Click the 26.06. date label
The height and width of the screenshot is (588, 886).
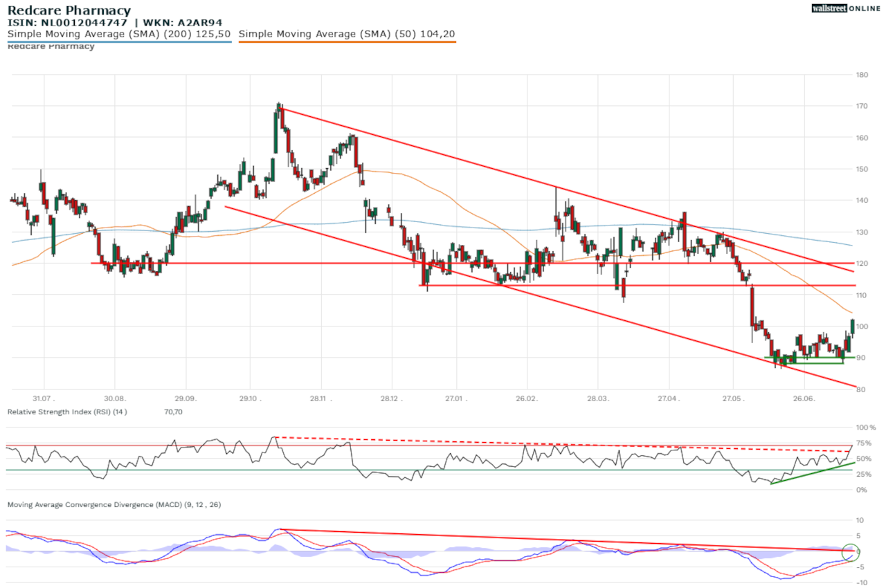[804, 398]
